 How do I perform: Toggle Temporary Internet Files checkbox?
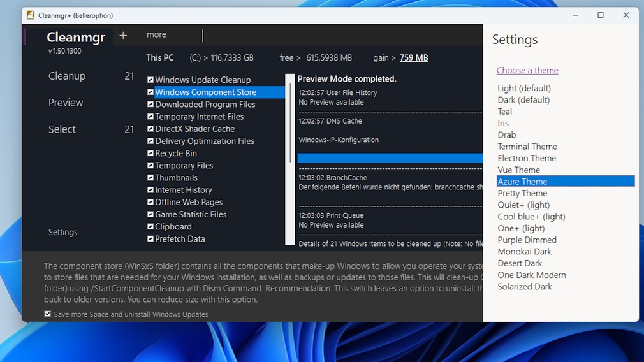click(150, 117)
